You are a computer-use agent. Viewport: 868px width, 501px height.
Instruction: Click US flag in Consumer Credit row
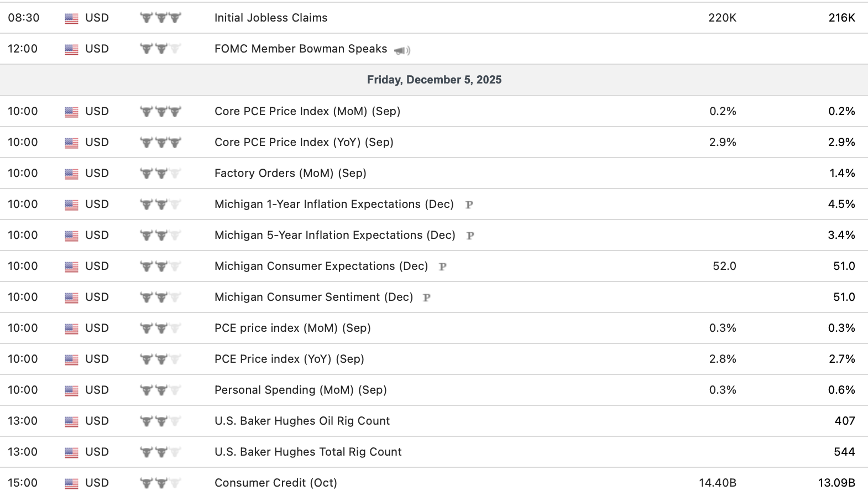[71, 483]
